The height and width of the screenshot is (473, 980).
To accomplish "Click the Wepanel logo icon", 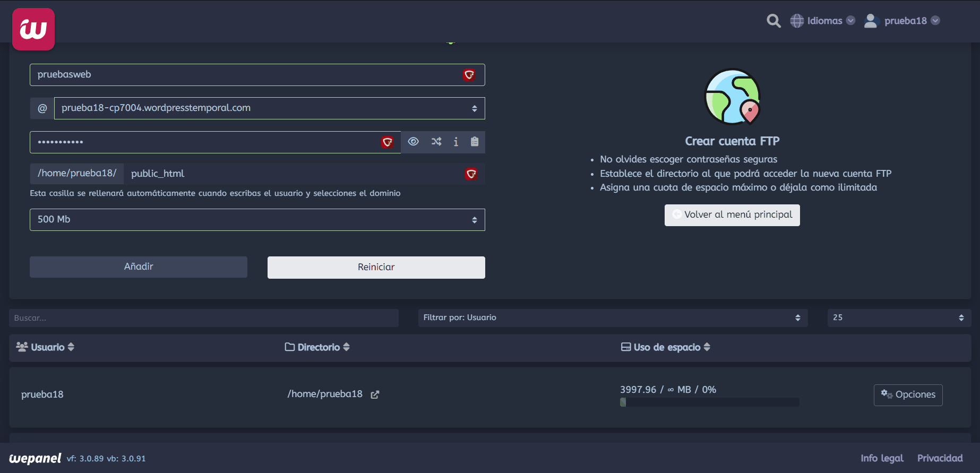I will click(33, 29).
